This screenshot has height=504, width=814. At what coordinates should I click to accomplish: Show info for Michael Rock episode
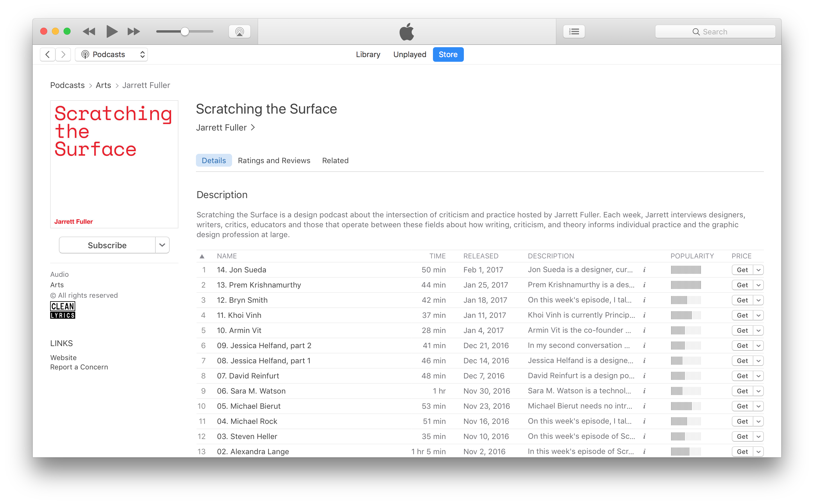pos(645,421)
